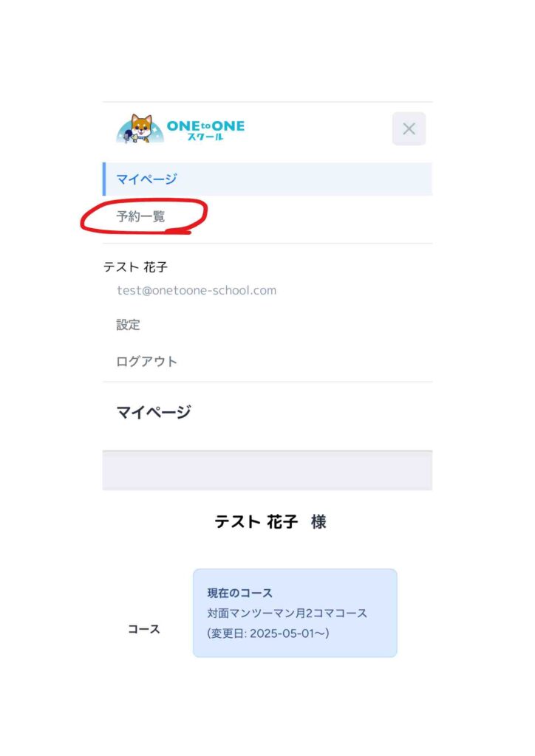Click the 現在のコース card title
This screenshot has width=535, height=756.
[x=239, y=593]
